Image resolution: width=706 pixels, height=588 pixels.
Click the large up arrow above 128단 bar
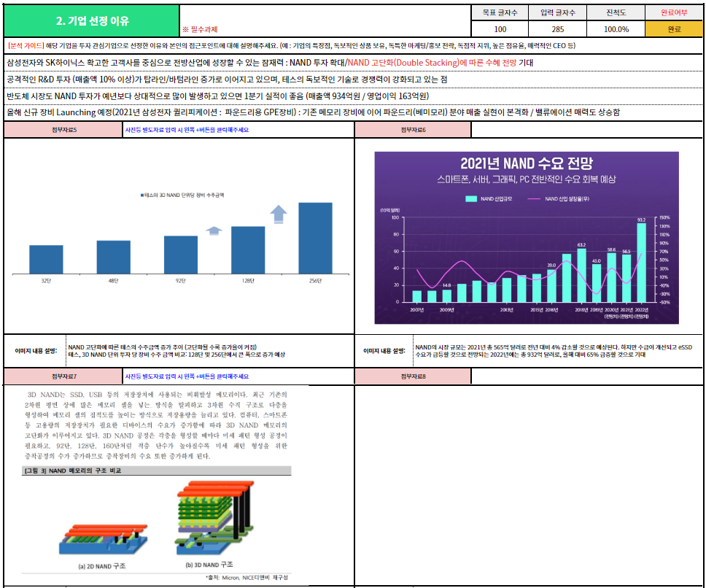click(279, 214)
